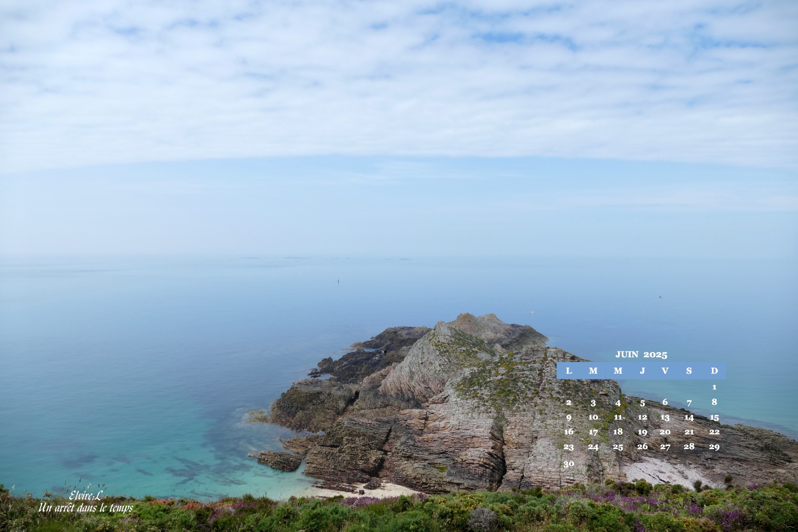This screenshot has height=532, width=798.
Task: Click the JUIN 2025 calendar title
Action: coord(641,355)
